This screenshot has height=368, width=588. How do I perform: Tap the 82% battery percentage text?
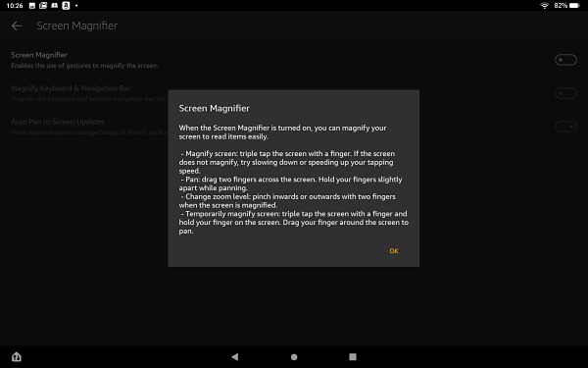(x=561, y=6)
